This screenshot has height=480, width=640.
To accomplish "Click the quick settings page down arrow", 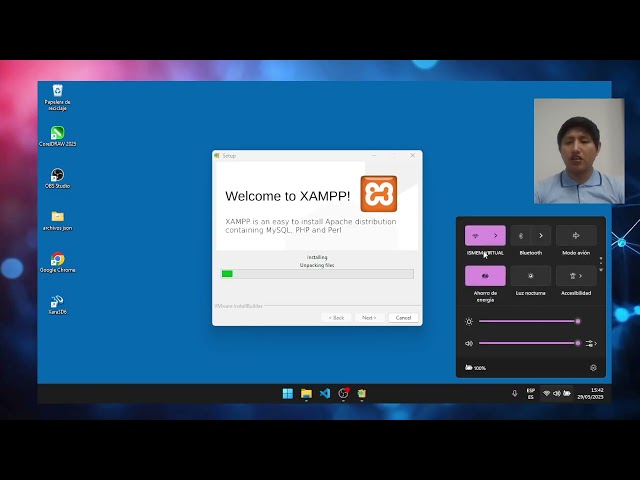I will click(601, 270).
